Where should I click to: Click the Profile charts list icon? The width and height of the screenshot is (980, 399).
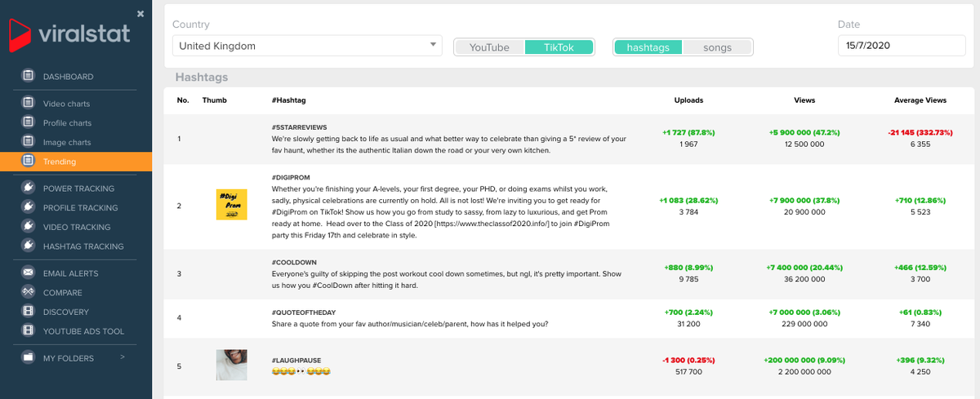[29, 123]
